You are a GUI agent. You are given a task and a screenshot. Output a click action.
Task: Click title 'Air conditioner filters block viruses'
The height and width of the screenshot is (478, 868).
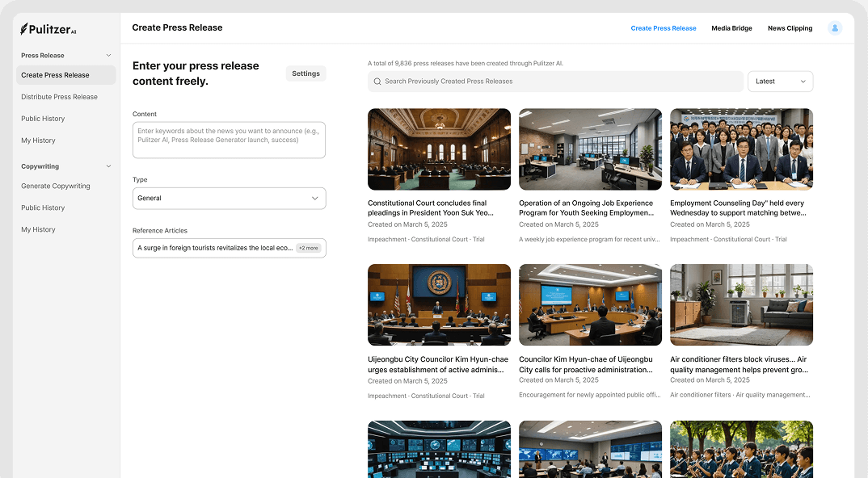coord(739,365)
